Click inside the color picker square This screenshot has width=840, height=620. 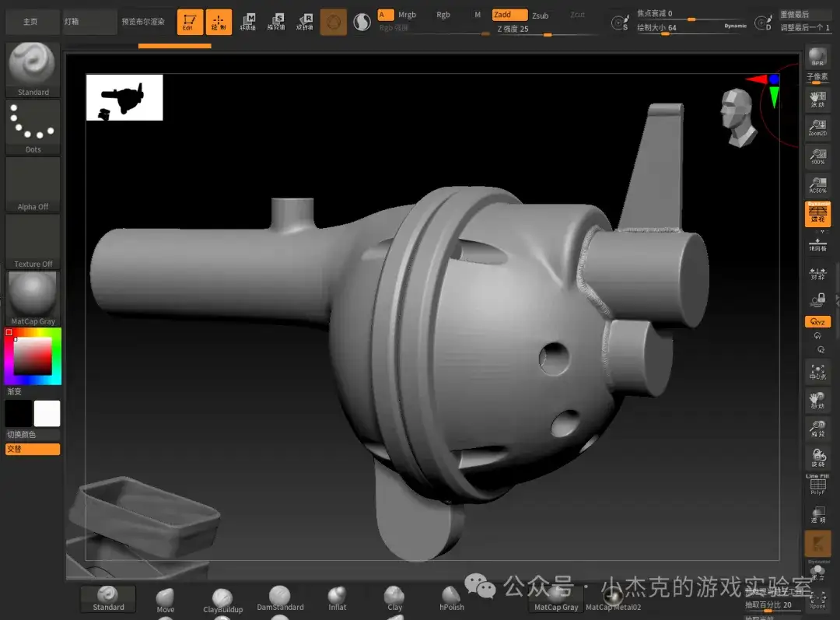[x=33, y=356]
